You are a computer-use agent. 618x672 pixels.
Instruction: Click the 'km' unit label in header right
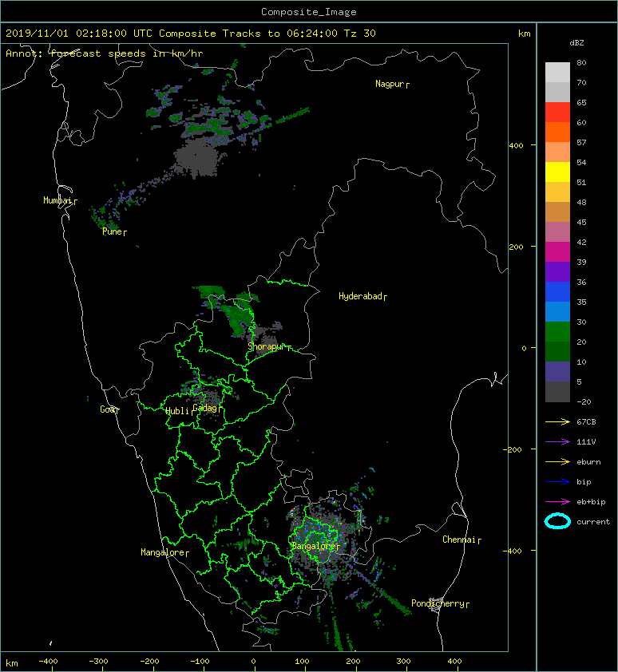(x=524, y=34)
